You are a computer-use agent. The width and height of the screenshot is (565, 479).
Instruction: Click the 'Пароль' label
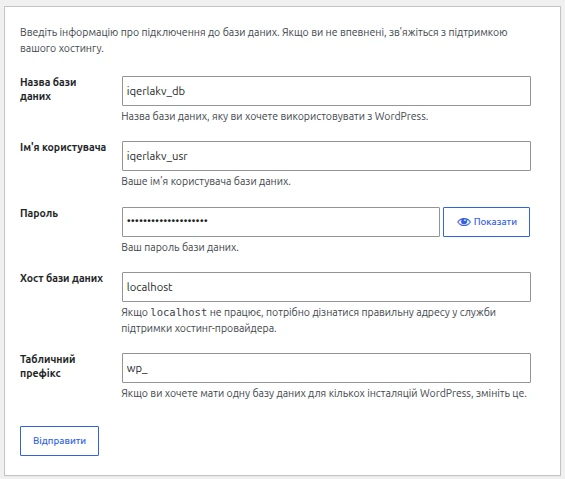tap(39, 213)
